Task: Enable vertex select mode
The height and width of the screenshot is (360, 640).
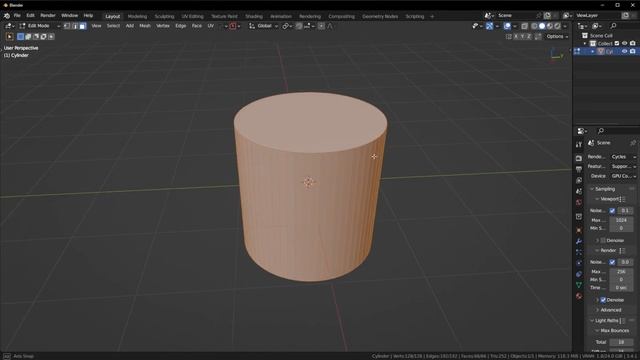Action: [67, 26]
